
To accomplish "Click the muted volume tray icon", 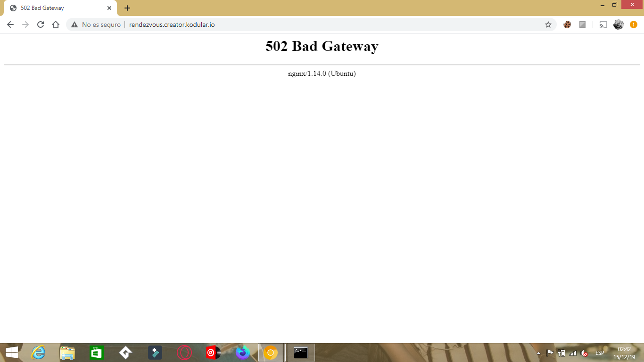I will (584, 353).
